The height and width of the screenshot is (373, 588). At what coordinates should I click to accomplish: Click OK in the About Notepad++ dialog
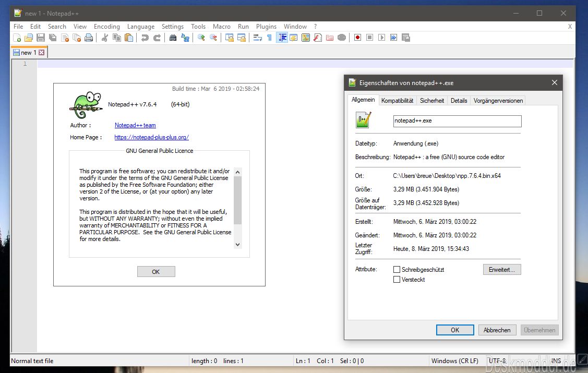[156, 272]
